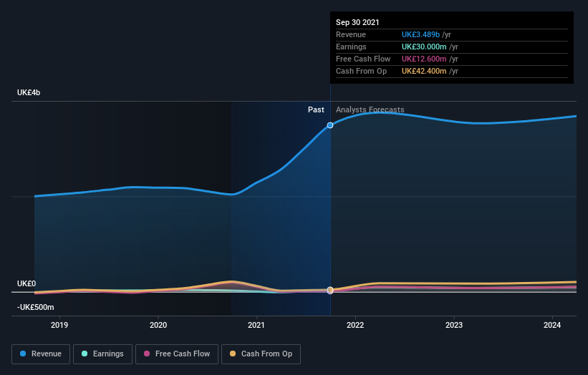Toggle the Free Cash Flow legend series
Screen dimensions: 588x375
tap(177, 354)
